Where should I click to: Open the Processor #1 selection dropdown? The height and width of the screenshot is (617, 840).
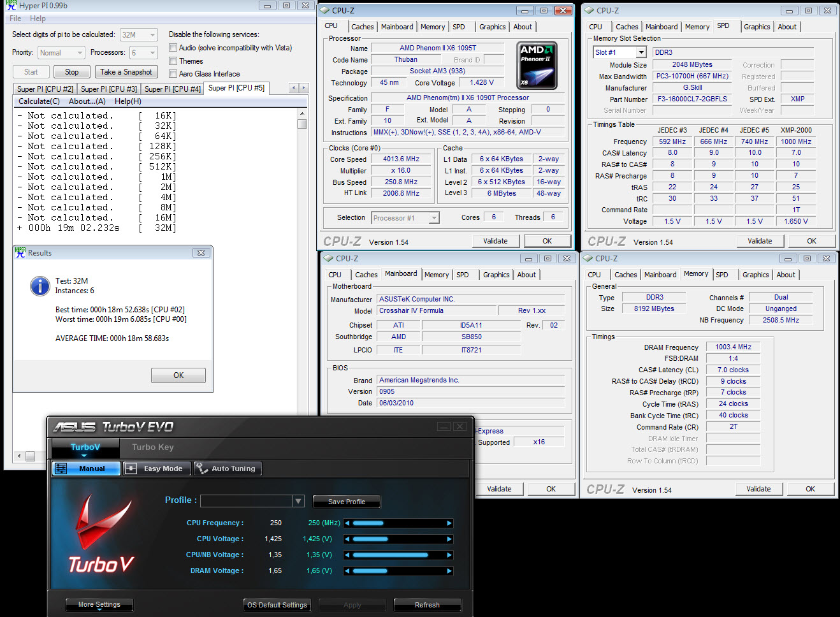(405, 218)
